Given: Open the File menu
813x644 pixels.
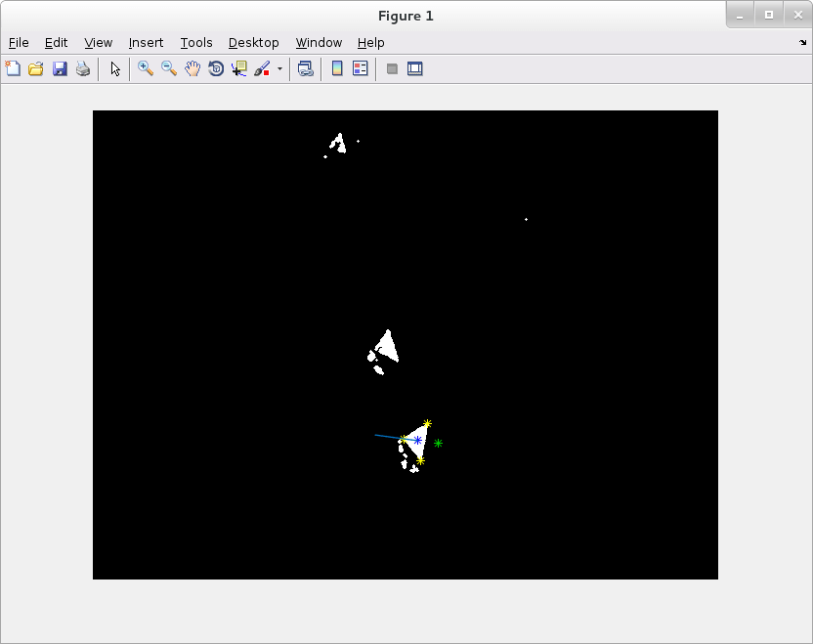Looking at the screenshot, I should [19, 43].
